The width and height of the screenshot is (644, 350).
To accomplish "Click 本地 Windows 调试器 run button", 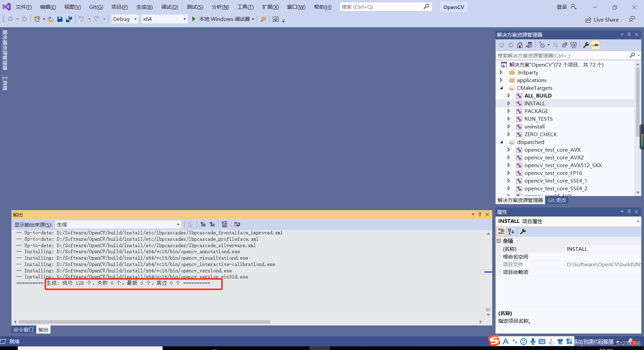I will [224, 19].
